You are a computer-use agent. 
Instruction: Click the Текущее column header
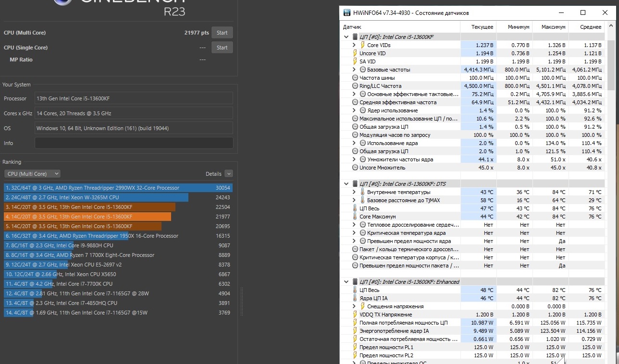click(x=478, y=27)
